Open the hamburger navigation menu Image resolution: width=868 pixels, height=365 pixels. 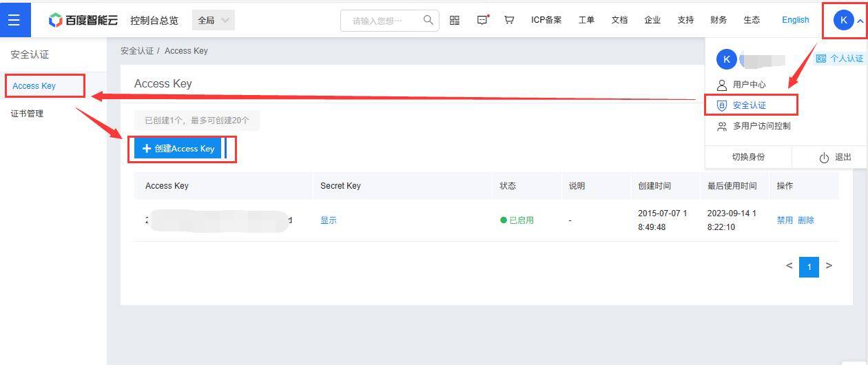click(14, 20)
